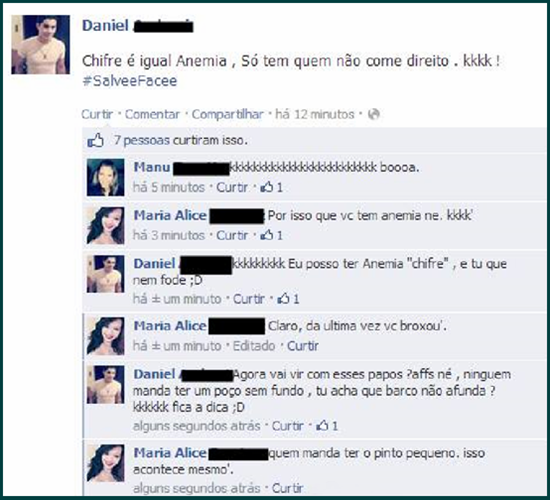Open Daniel's main post profile picture
Image resolution: width=550 pixels, height=500 pixels.
click(40, 45)
